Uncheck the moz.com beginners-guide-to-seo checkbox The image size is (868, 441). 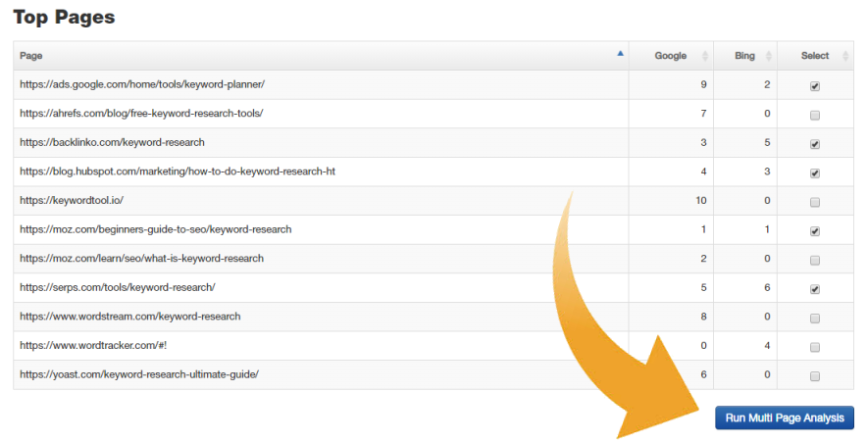[x=815, y=231]
